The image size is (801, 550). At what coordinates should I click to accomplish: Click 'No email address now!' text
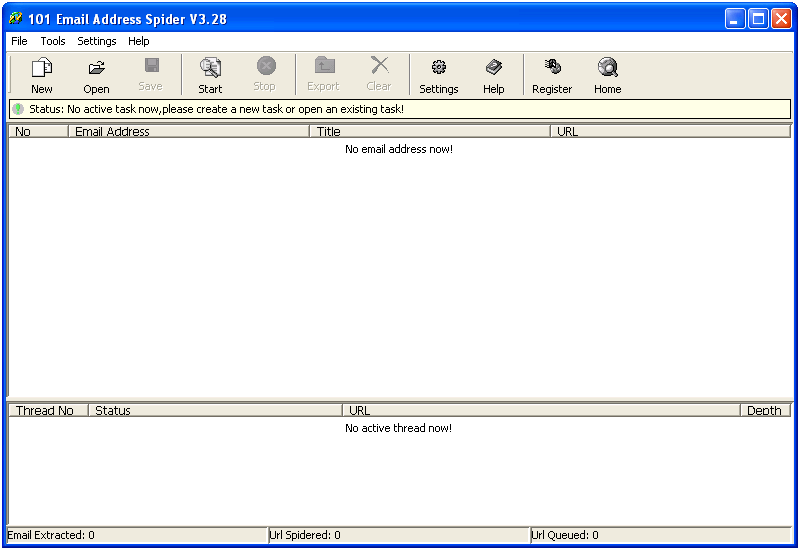point(399,149)
